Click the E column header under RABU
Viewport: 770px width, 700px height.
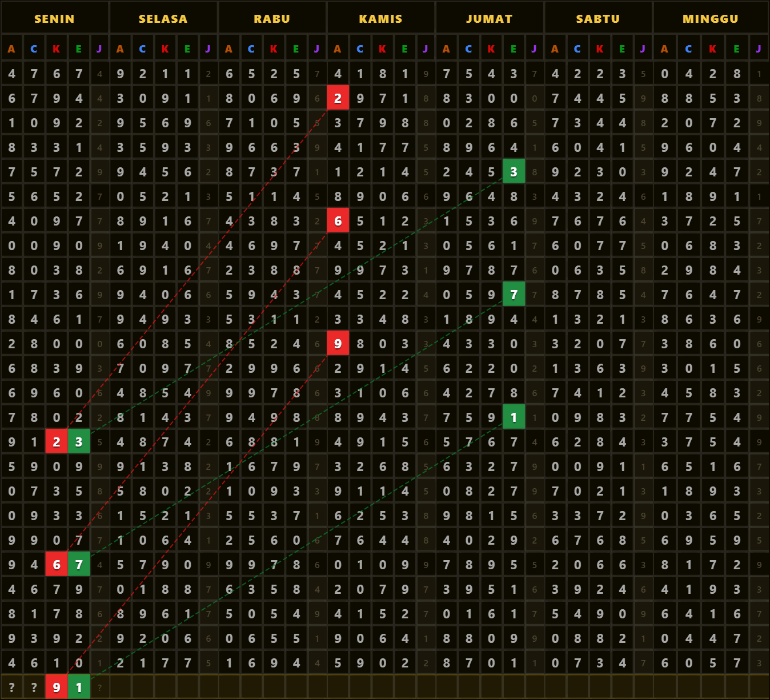(296, 49)
